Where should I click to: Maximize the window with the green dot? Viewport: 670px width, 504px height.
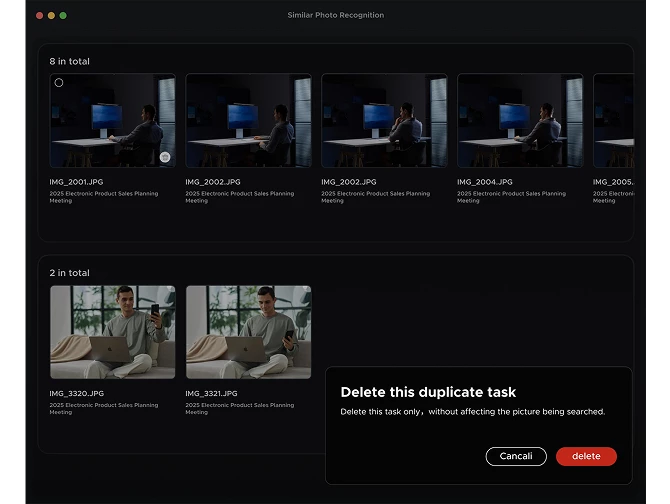coord(64,16)
